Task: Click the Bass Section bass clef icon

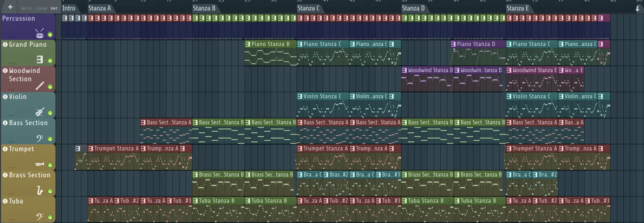Action: [x=40, y=138]
